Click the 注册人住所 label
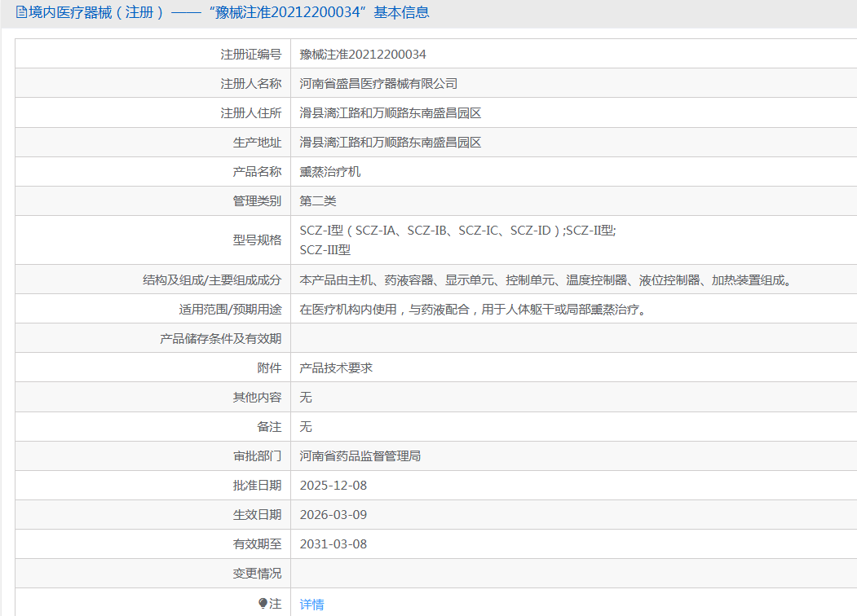857x616 pixels. (251, 113)
